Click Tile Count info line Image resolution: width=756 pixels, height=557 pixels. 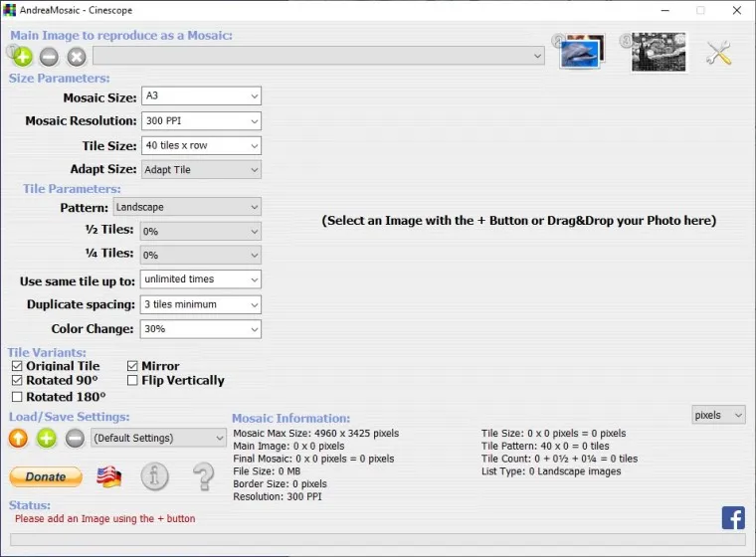coord(559,459)
